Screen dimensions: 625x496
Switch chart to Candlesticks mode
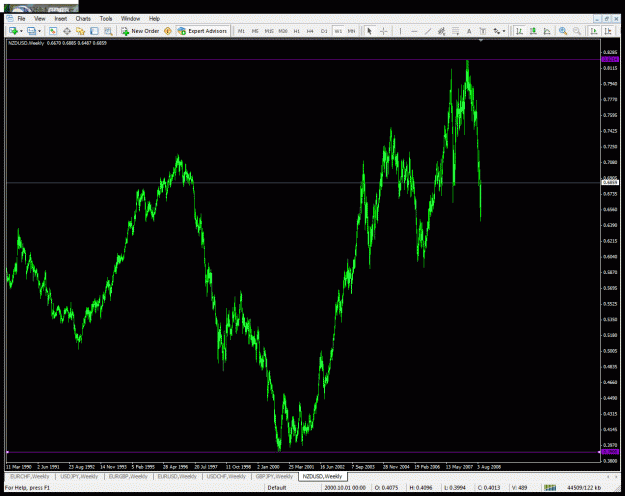tap(533, 31)
